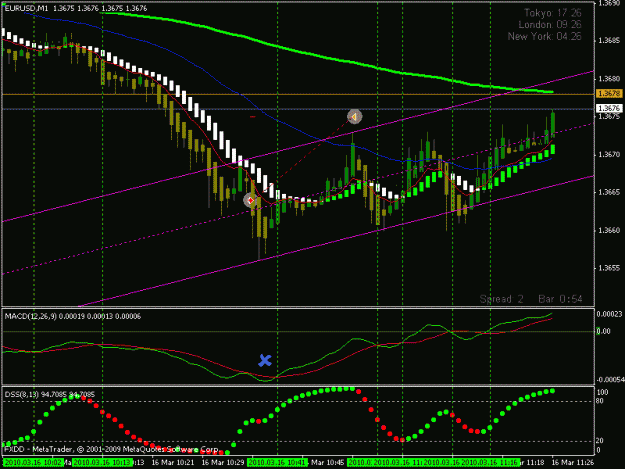Click the 16 Mar 10:29 time axis label
This screenshot has width=625, height=469.
tap(223, 463)
